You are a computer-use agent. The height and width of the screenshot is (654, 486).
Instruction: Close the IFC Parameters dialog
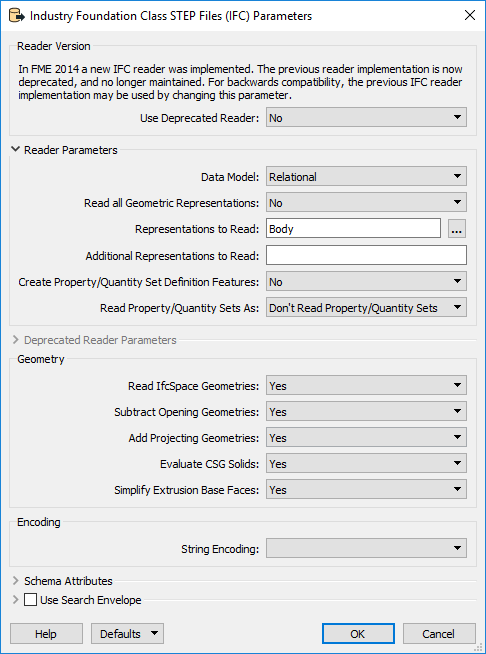tap(470, 16)
